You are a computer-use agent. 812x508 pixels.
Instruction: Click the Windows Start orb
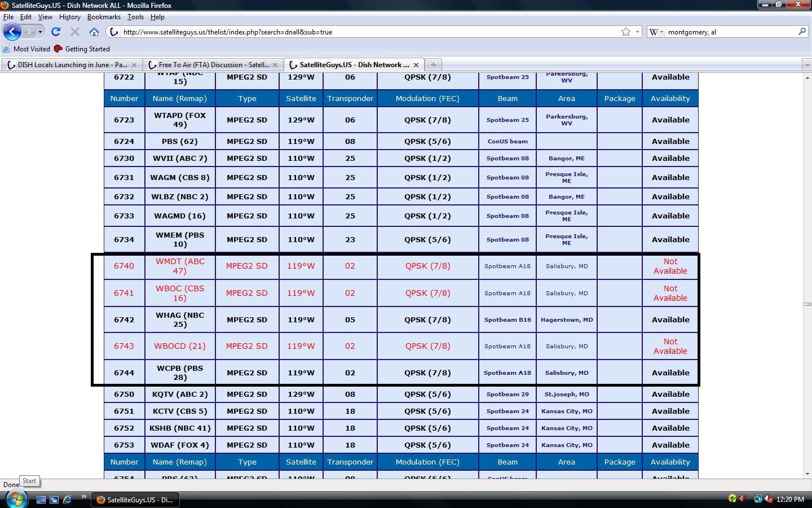[x=16, y=499]
